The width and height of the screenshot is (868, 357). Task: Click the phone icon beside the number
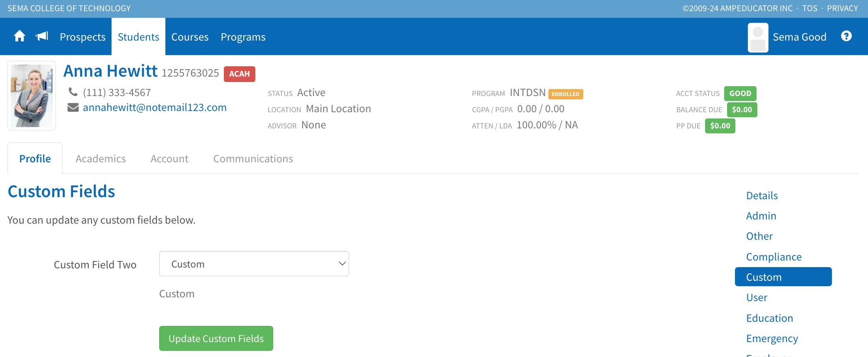73,92
